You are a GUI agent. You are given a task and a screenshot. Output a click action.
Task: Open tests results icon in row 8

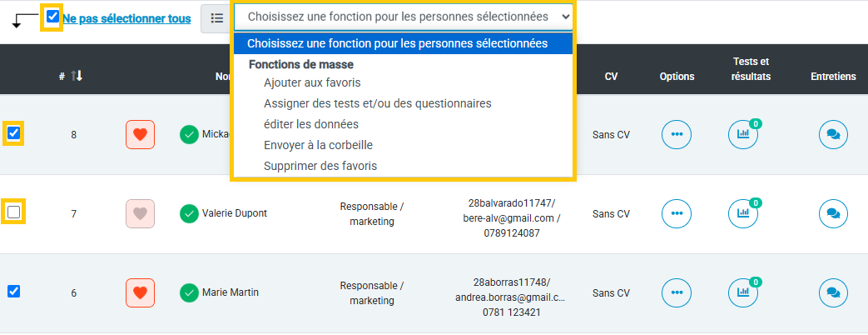click(742, 134)
